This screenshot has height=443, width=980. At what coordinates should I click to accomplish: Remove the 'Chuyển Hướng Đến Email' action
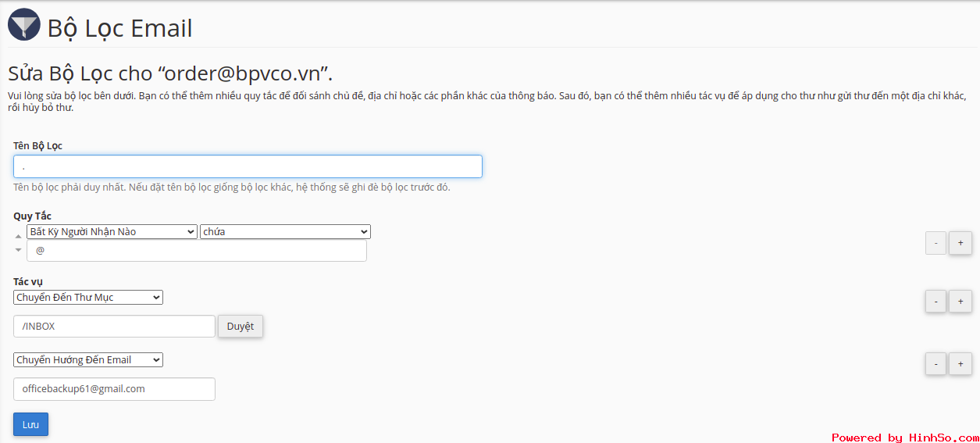tap(935, 363)
